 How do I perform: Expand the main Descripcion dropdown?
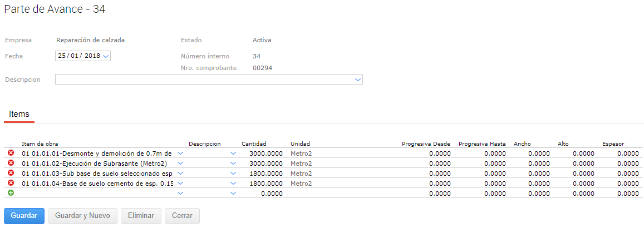click(358, 80)
